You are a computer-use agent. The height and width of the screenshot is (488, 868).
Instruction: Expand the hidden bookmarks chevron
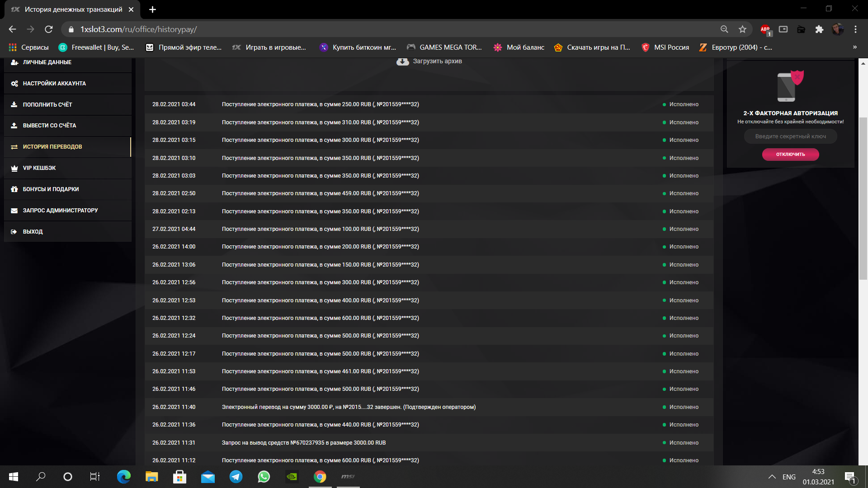point(854,47)
